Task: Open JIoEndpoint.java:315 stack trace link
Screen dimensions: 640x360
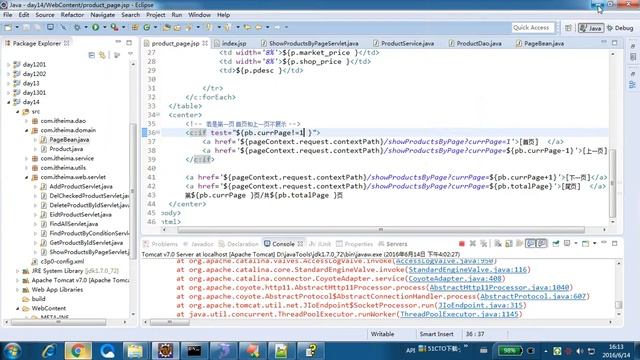Action: point(482,305)
